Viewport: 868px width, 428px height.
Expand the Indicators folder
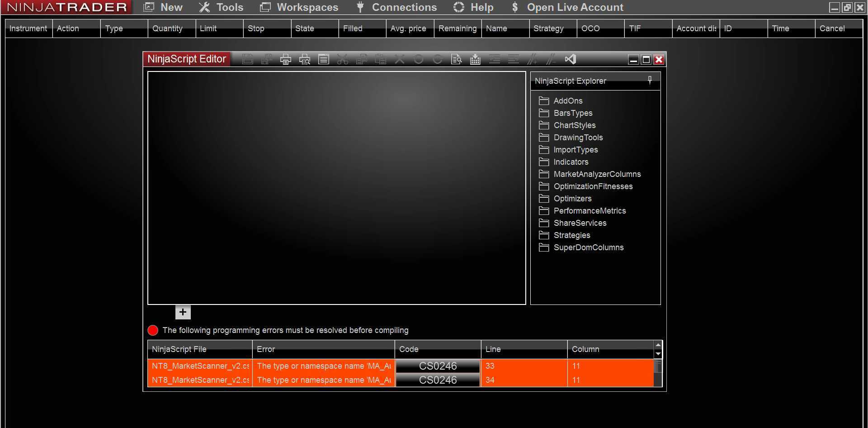point(571,162)
